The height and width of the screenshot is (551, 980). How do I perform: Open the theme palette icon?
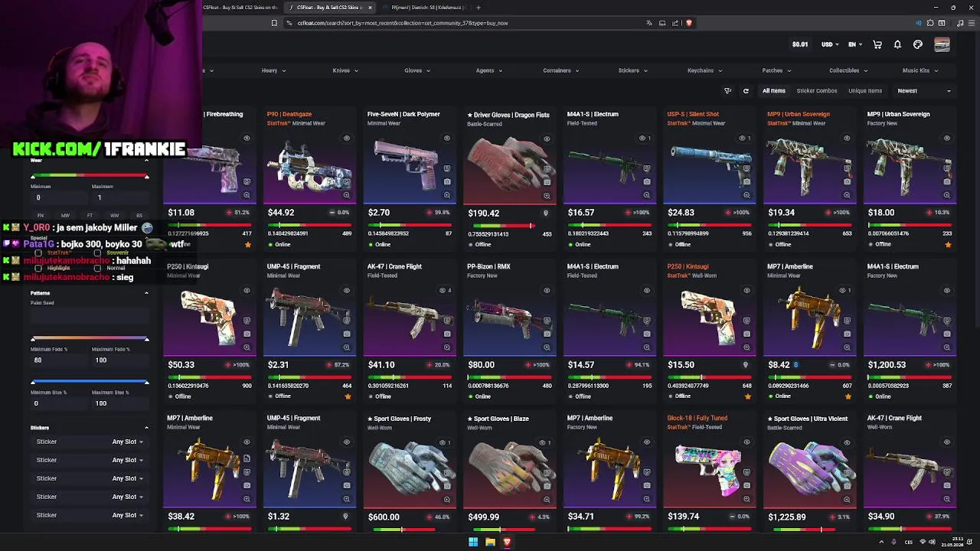tap(918, 44)
